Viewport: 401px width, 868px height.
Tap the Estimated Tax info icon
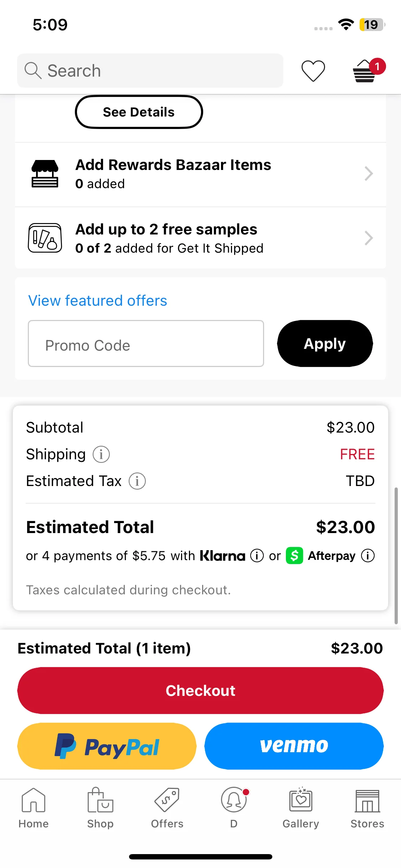pos(137,481)
